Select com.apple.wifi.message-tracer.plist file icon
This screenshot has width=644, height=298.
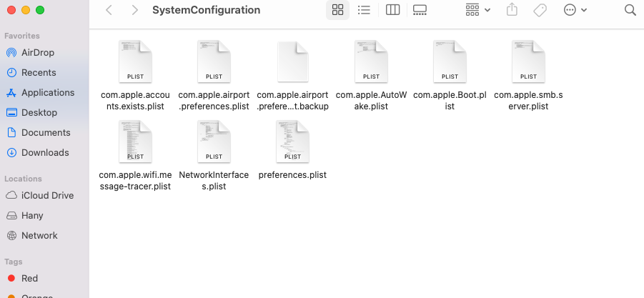(x=136, y=141)
